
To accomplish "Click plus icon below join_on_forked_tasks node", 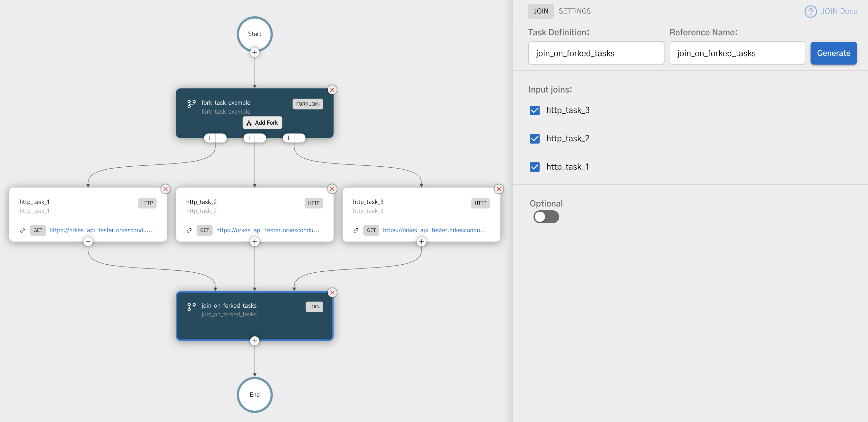I will (x=255, y=341).
